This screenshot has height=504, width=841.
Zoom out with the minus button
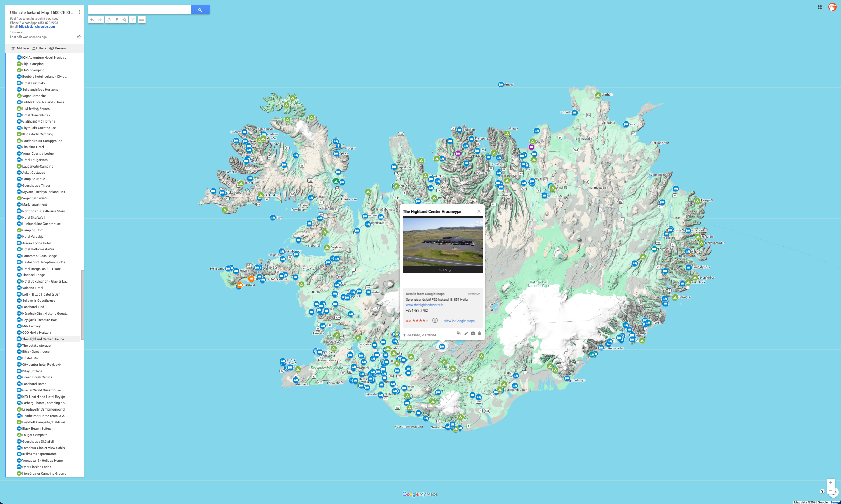(x=831, y=490)
